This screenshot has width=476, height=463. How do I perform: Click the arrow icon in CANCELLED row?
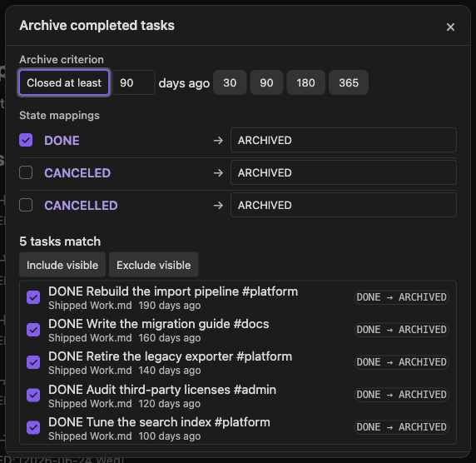218,206
